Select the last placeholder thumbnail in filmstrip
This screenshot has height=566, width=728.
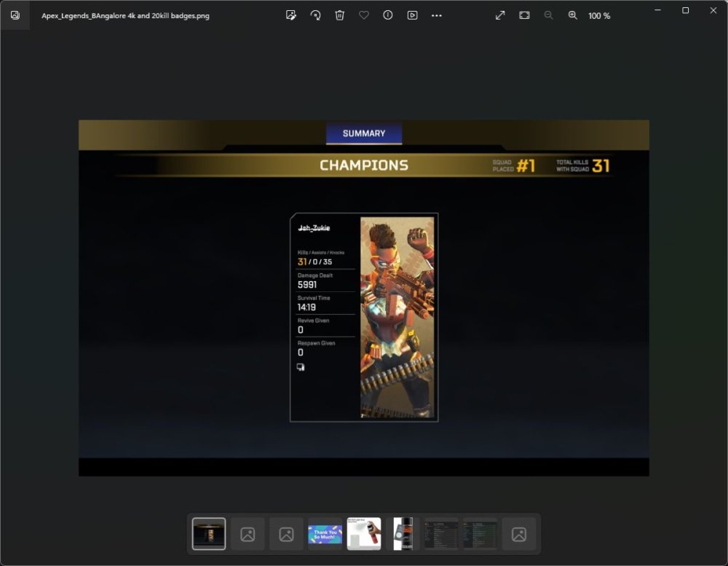[519, 534]
